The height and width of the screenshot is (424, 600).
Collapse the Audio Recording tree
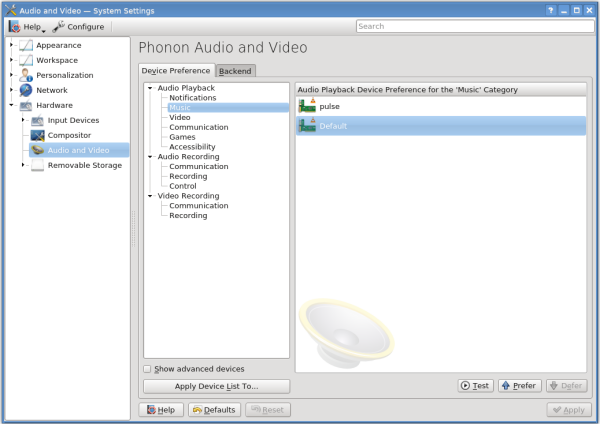click(x=150, y=157)
